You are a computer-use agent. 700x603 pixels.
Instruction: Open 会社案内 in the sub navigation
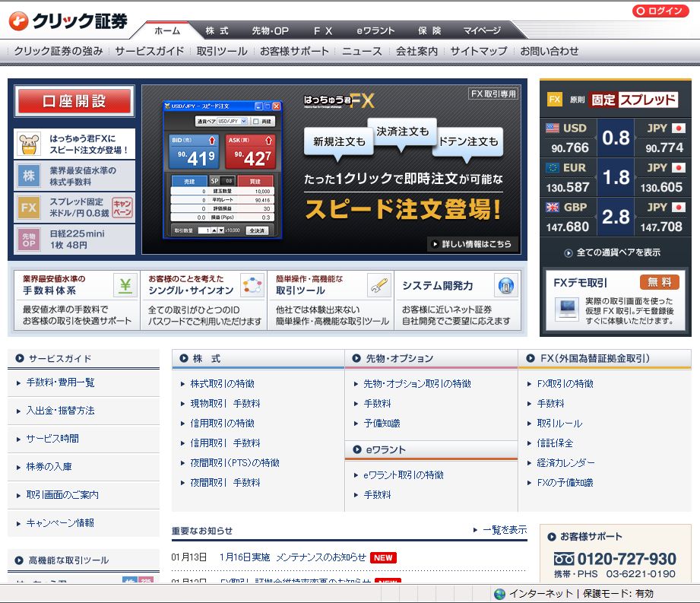[x=417, y=52]
